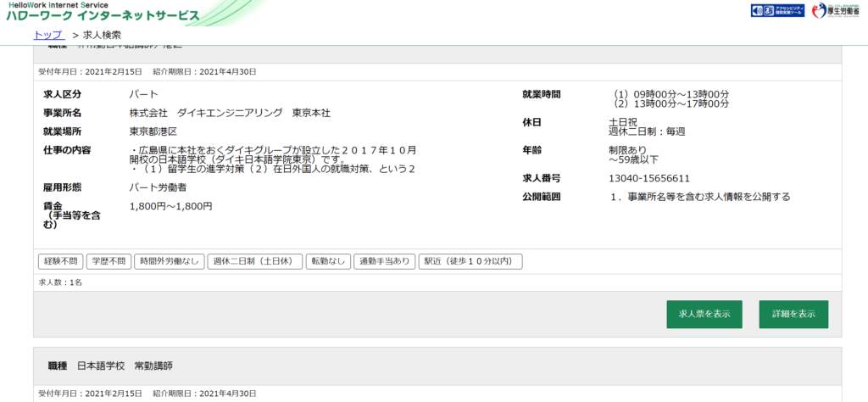The image size is (868, 402).
Task: Go to トップ breadcrumb link
Action: (x=47, y=35)
